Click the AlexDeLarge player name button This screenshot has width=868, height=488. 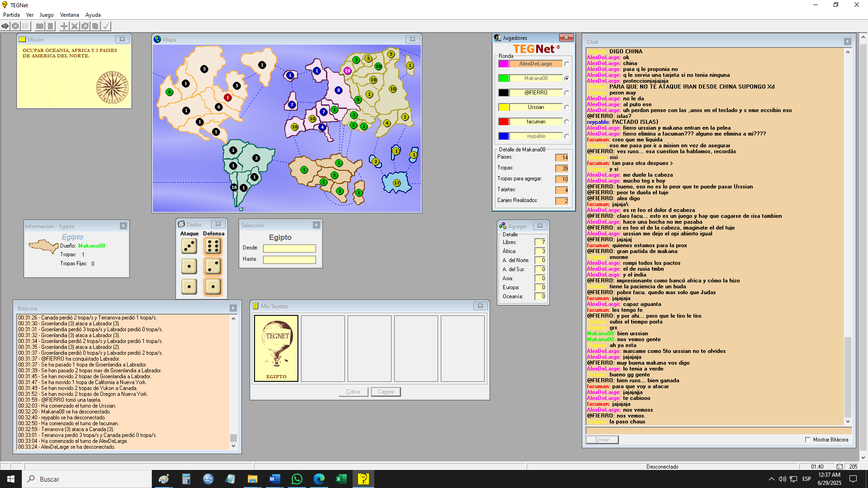click(x=536, y=64)
